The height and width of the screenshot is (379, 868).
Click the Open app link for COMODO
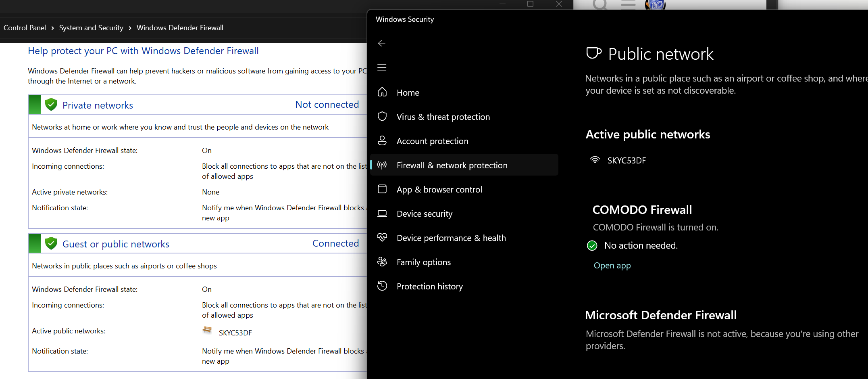coord(612,266)
